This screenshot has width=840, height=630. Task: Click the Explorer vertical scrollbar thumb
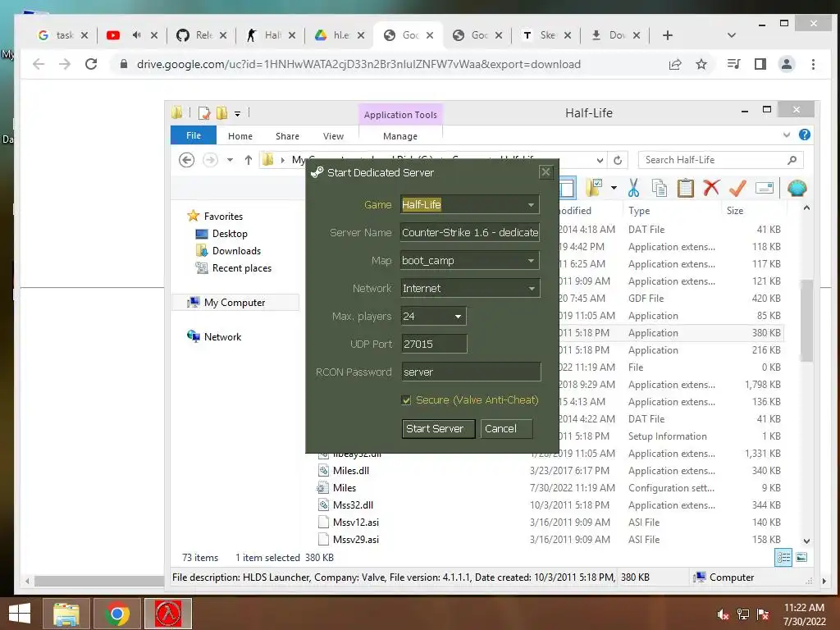tap(807, 321)
